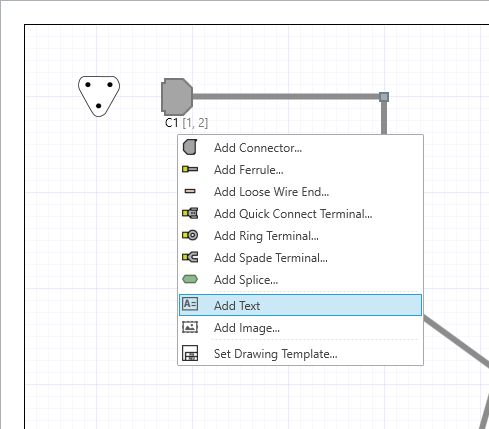The width and height of the screenshot is (489, 429).
Task: Click the green splice icon
Action: coord(190,279)
